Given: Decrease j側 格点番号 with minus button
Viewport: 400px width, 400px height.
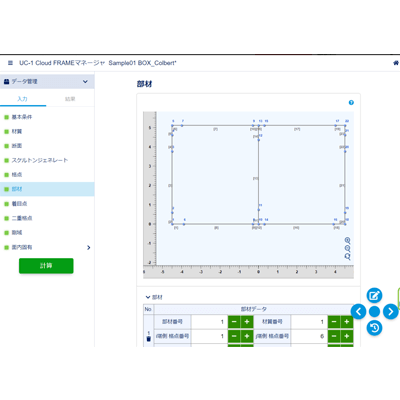Looking at the screenshot, I should (x=334, y=336).
